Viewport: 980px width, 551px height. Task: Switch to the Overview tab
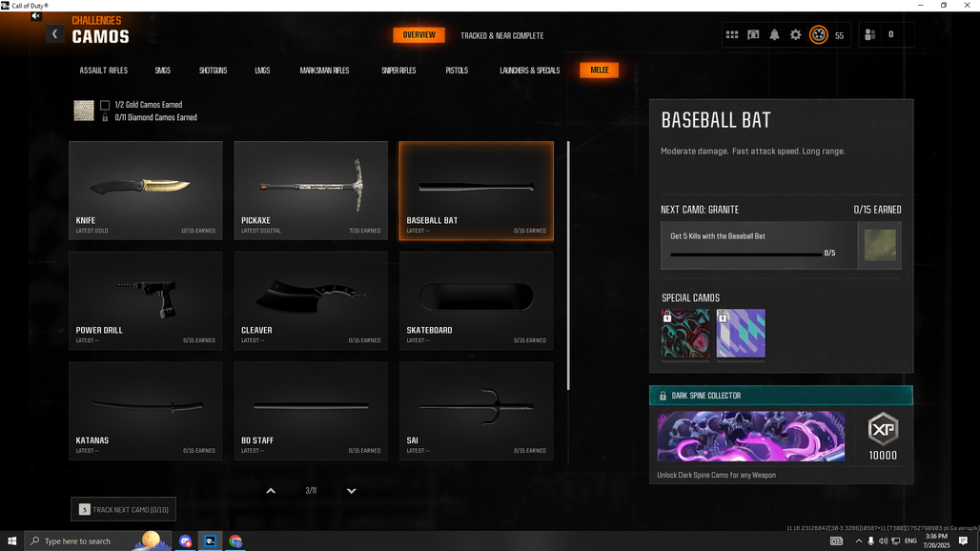(x=419, y=35)
